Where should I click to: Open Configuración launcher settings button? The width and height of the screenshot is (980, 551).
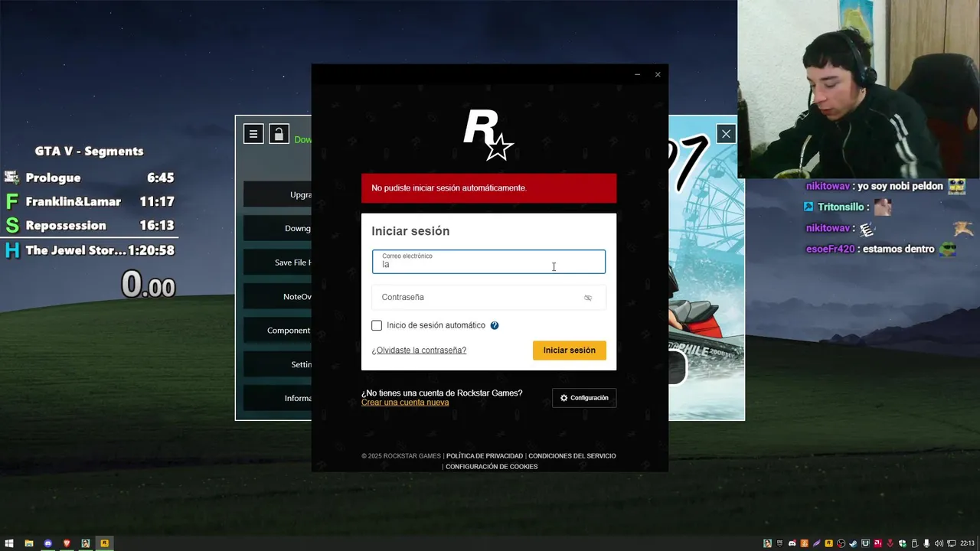584,398
